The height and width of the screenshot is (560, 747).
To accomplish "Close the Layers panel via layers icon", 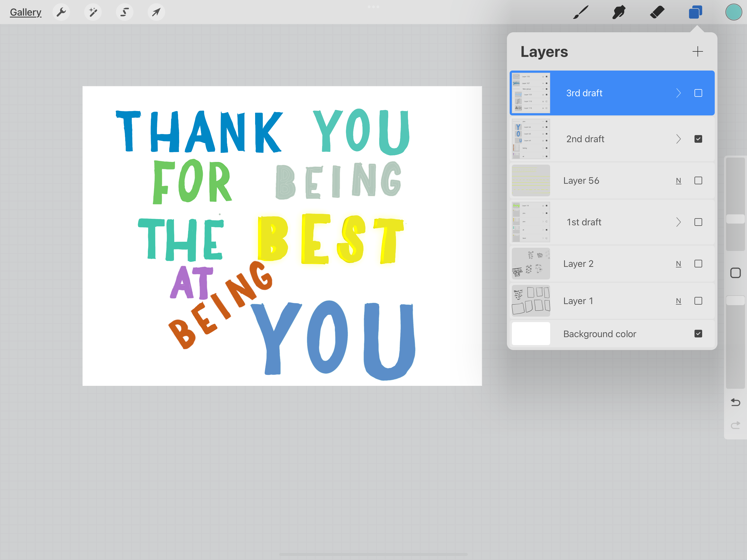I will 695,12.
